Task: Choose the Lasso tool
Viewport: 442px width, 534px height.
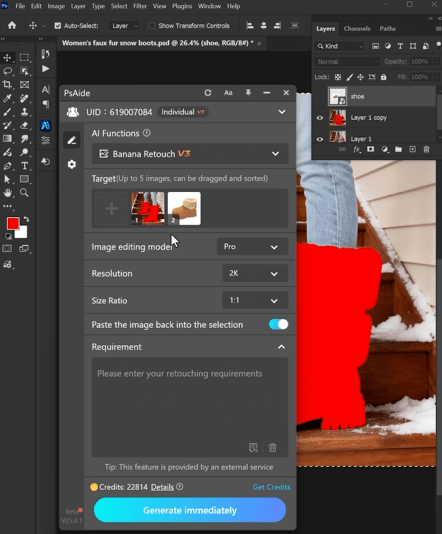Action: pos(7,71)
